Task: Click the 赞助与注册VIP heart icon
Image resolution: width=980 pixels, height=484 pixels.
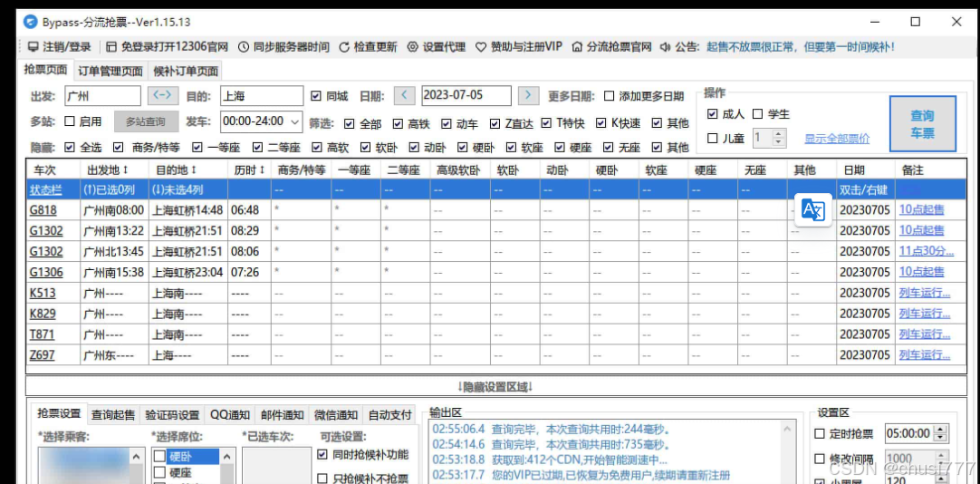Action: coord(481,47)
